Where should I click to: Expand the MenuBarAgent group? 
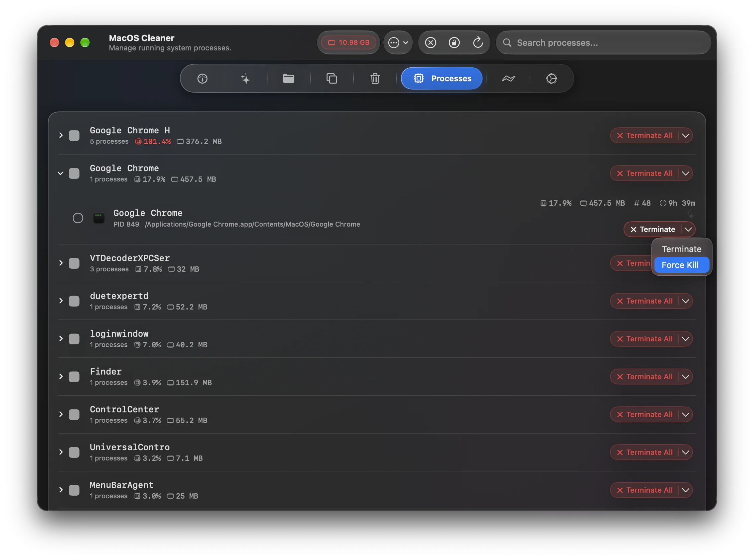61,490
